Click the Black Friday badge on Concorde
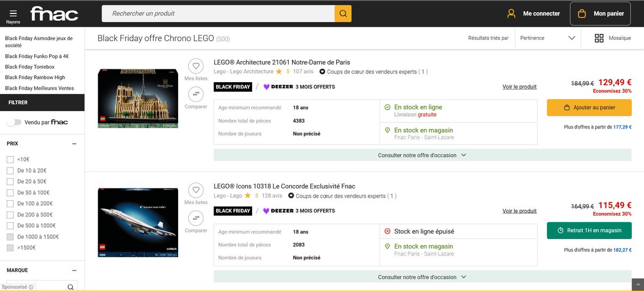 [233, 211]
